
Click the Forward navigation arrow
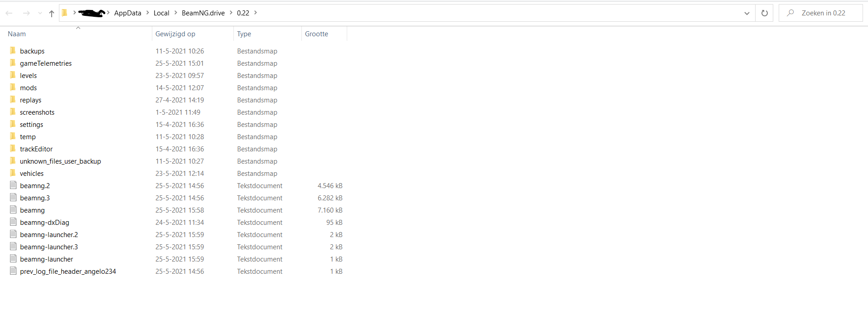(26, 13)
